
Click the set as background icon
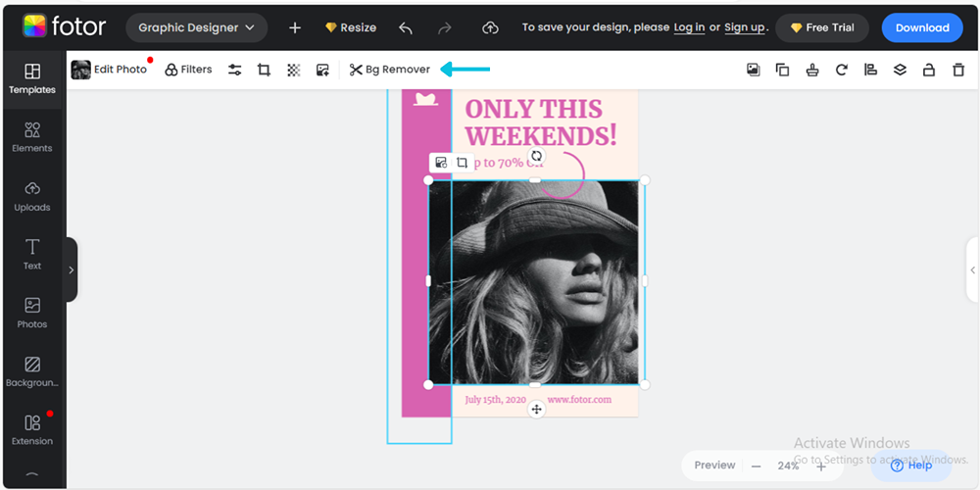point(754,70)
